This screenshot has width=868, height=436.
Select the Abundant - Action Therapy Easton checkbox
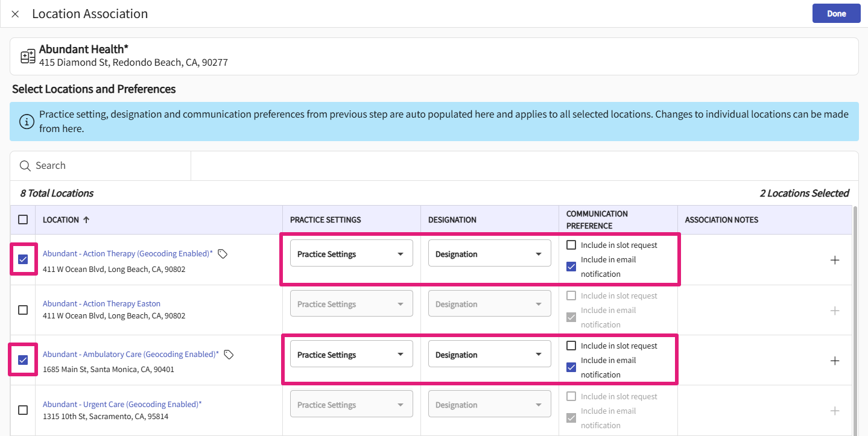[x=23, y=310]
